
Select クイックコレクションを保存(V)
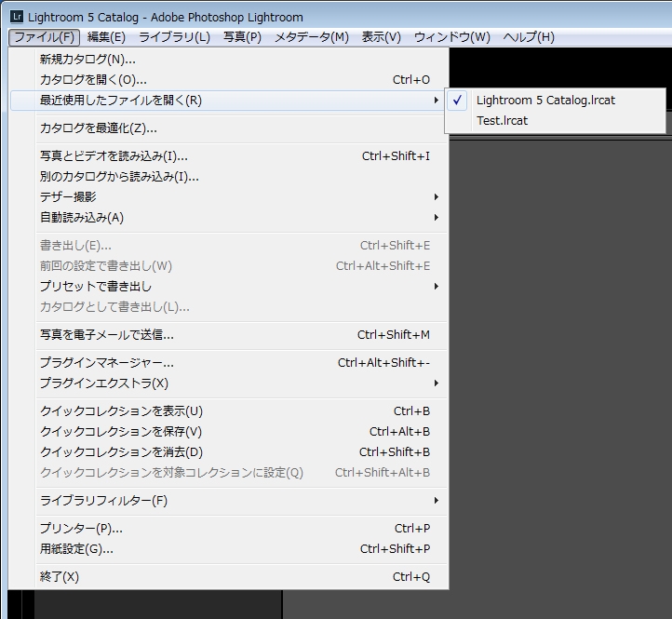click(229, 432)
